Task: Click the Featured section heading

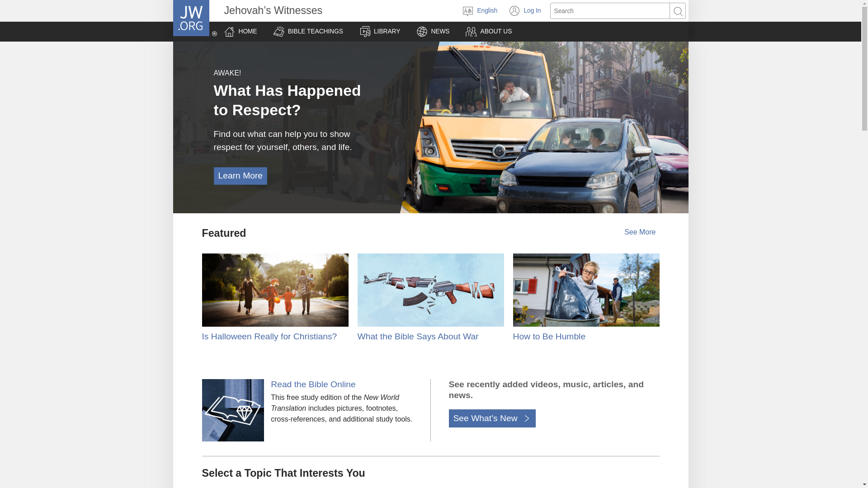Action: coord(224,233)
